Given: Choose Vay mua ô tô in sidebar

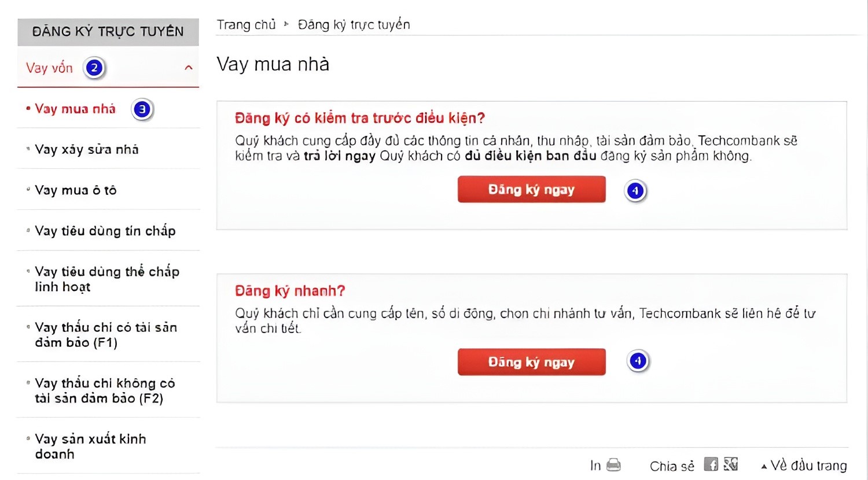Looking at the screenshot, I should [x=76, y=190].
